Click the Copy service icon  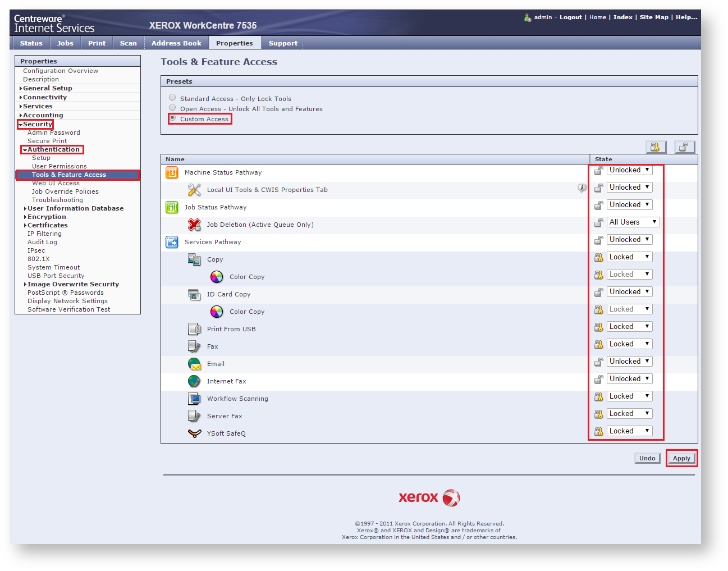pos(194,259)
